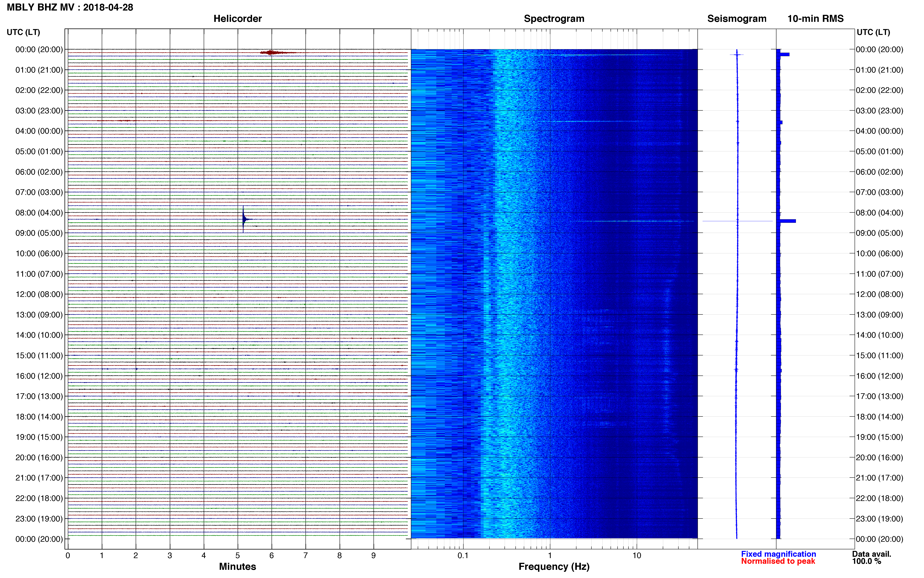Click the '10' frequency tick label

click(636, 555)
